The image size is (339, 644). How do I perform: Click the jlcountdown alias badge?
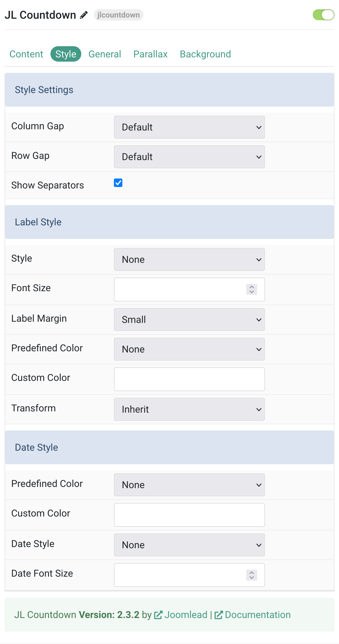118,15
